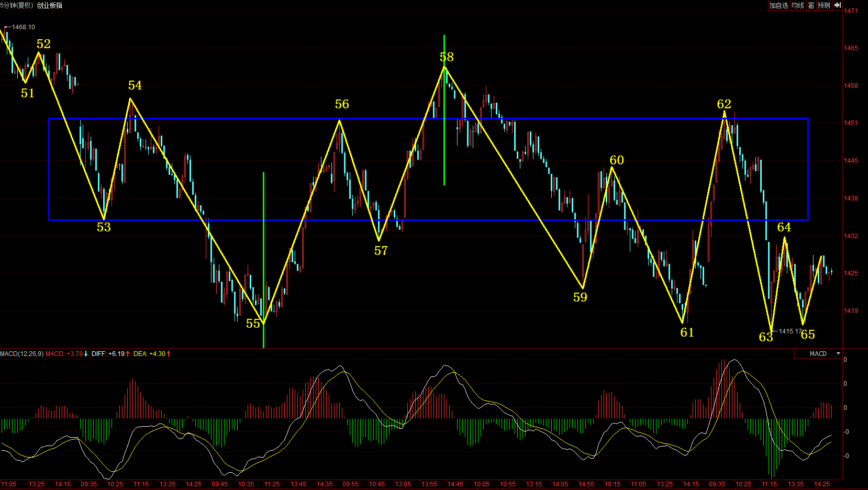Click the 09:55 time axis label
The width and height of the screenshot is (868, 490).
click(x=350, y=484)
